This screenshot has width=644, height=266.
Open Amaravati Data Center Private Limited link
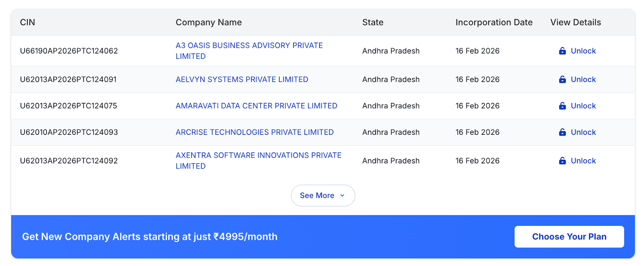(256, 106)
